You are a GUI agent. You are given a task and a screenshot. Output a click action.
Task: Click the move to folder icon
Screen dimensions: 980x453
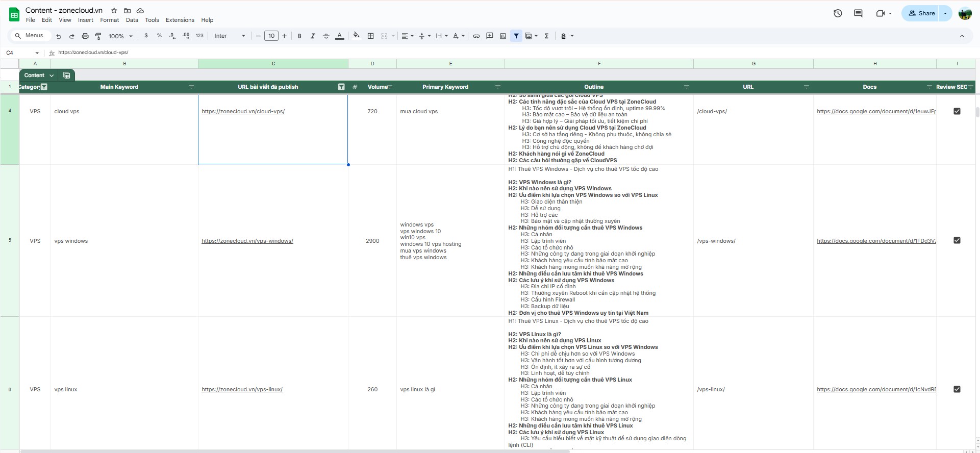tap(127, 10)
